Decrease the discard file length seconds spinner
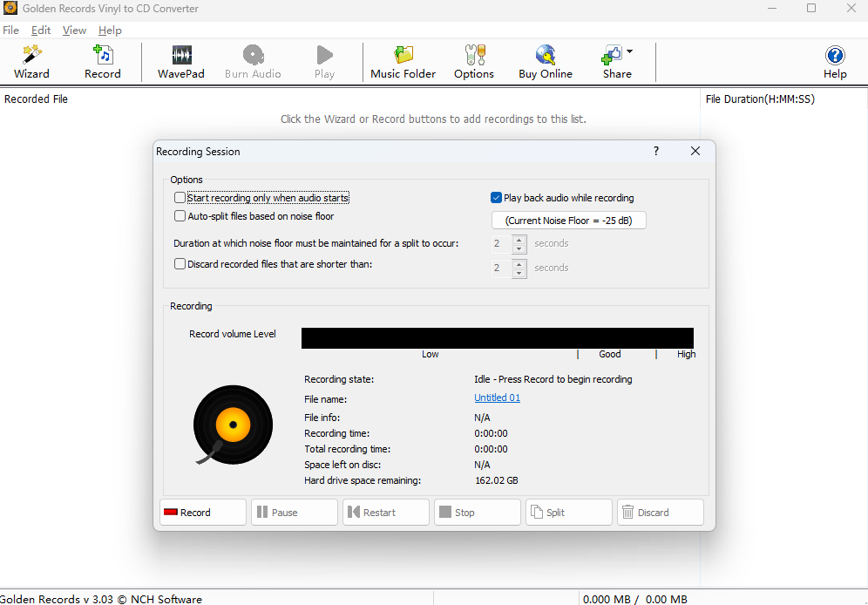 (x=519, y=273)
